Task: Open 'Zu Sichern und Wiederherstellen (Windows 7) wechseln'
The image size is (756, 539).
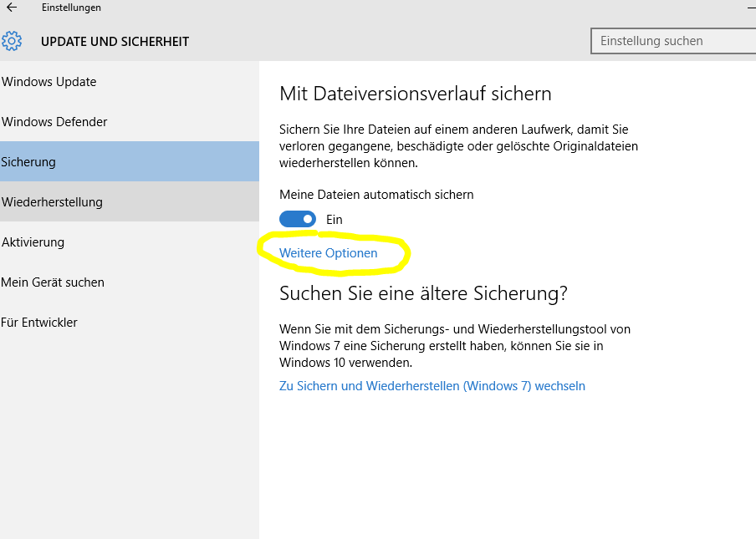Action: click(x=432, y=386)
